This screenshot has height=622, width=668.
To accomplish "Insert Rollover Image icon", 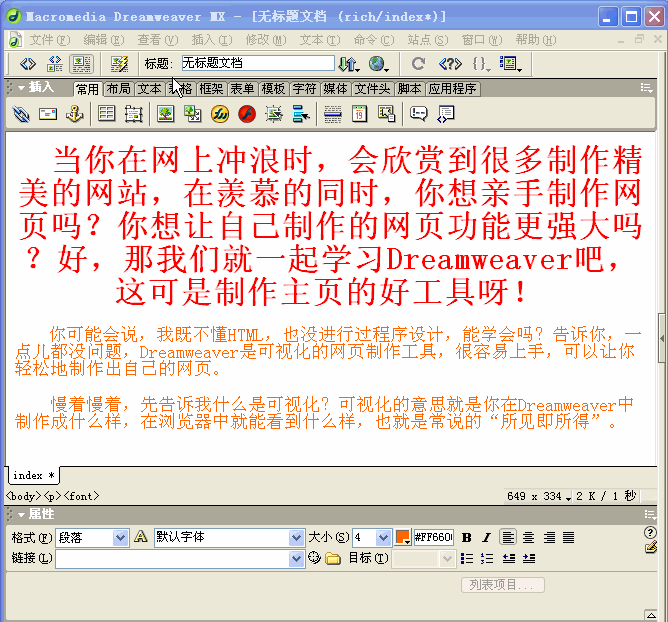I will pyautogui.click(x=274, y=114).
